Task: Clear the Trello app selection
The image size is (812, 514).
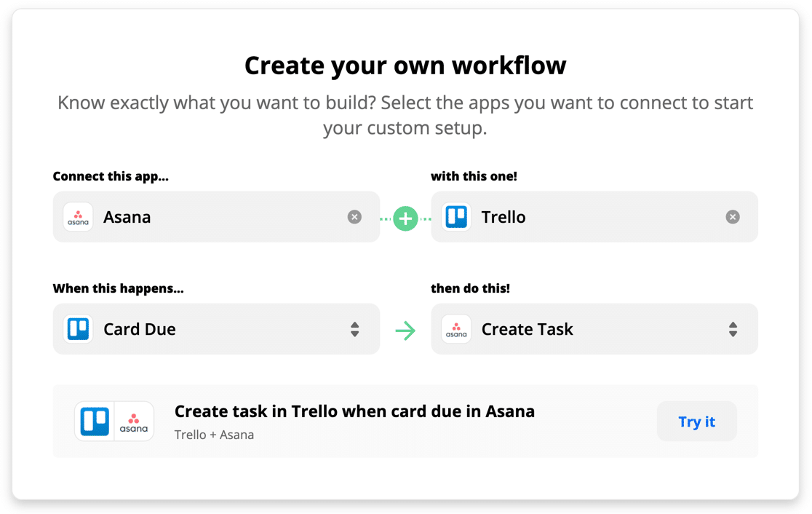Action: click(733, 217)
